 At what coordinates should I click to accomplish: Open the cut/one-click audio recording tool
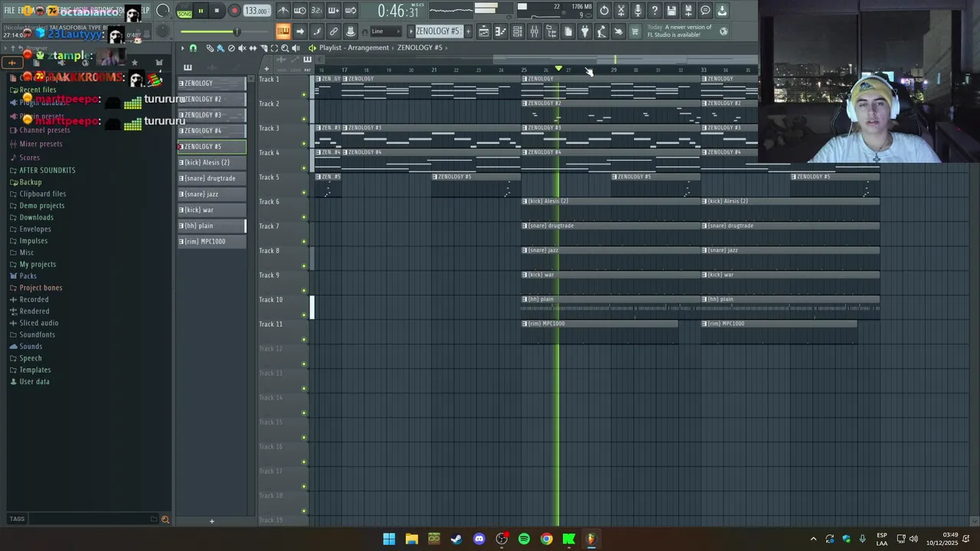pyautogui.click(x=621, y=11)
